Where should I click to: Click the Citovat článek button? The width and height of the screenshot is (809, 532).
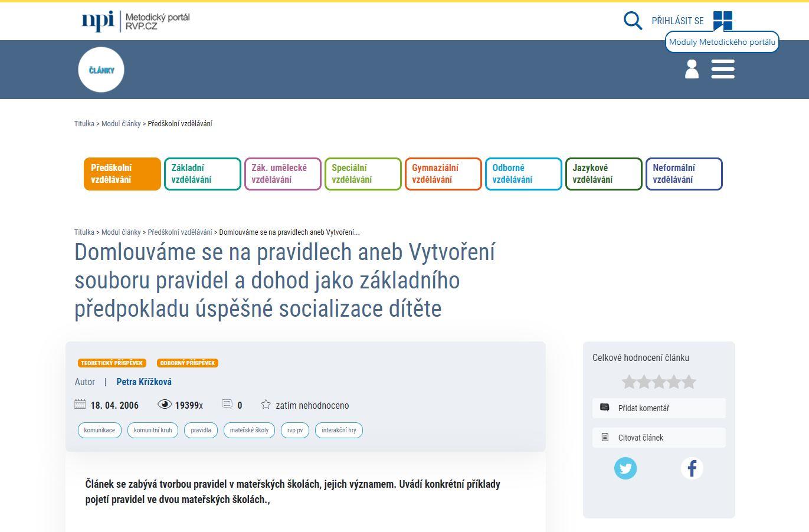(640, 438)
